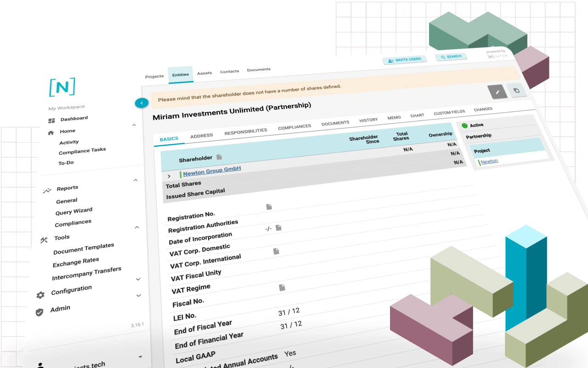Click the INVITE USERS button
Image resolution: width=588 pixels, height=368 pixels.
tap(405, 60)
